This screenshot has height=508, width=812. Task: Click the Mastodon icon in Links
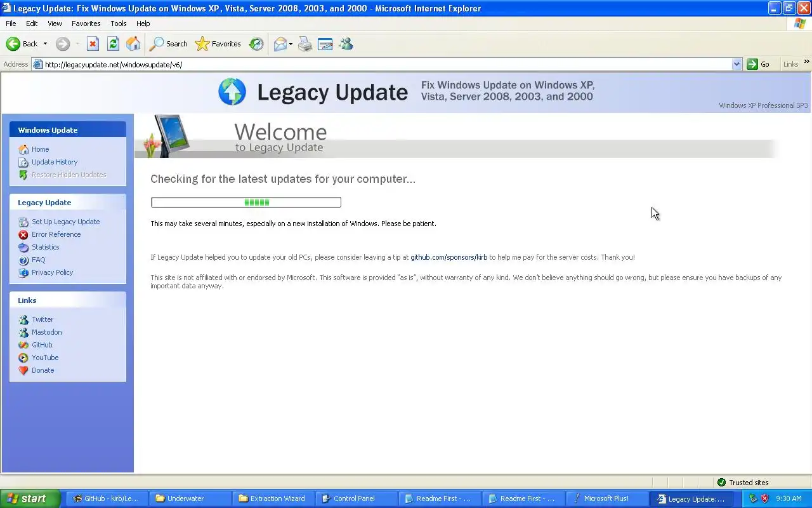pyautogui.click(x=23, y=332)
